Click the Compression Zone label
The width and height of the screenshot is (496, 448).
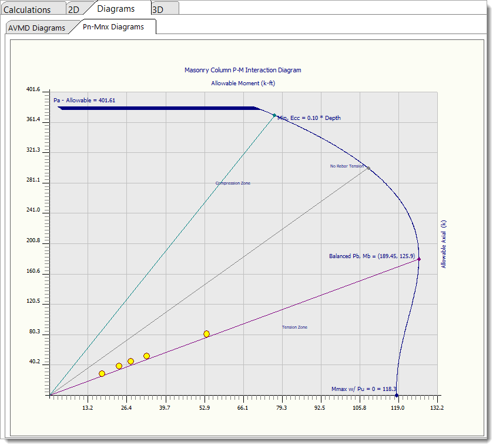233,183
